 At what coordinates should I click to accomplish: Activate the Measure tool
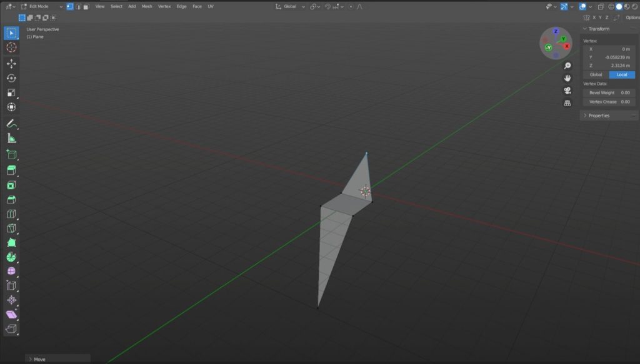pos(11,139)
